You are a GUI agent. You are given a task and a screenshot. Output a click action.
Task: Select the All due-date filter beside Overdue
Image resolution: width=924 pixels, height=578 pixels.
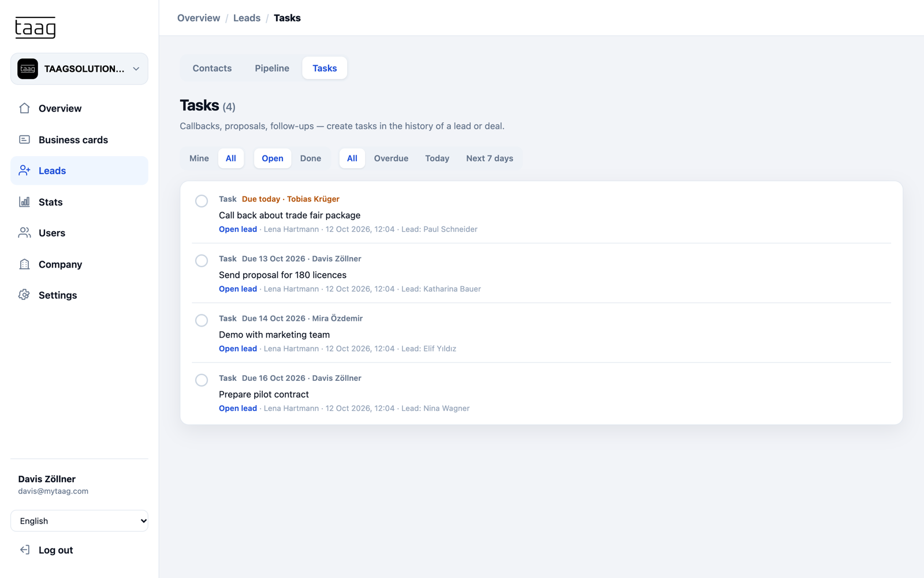coord(352,158)
